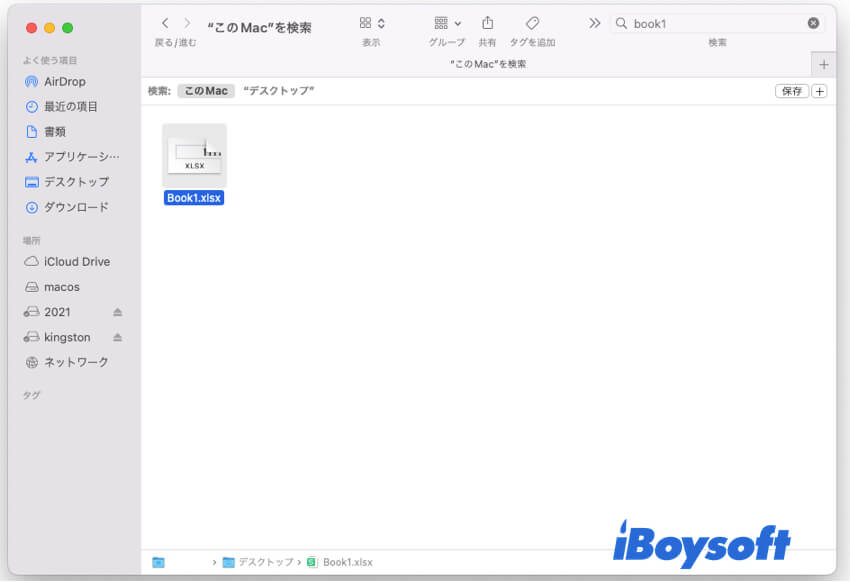Select the Book1.xlsx file thumbnail

pos(195,156)
